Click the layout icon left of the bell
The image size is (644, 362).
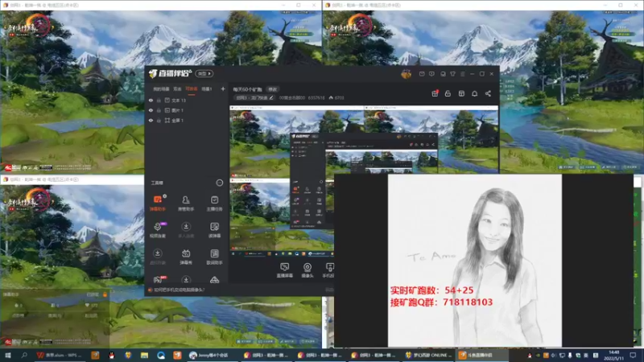tap(461, 93)
